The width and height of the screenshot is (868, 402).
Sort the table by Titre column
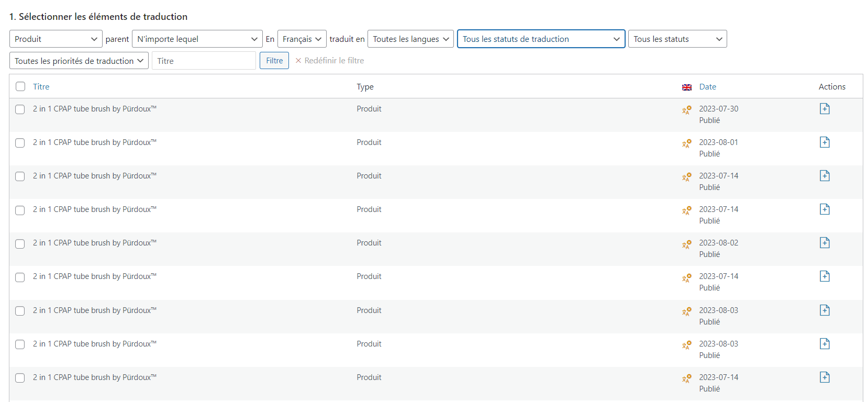point(41,87)
